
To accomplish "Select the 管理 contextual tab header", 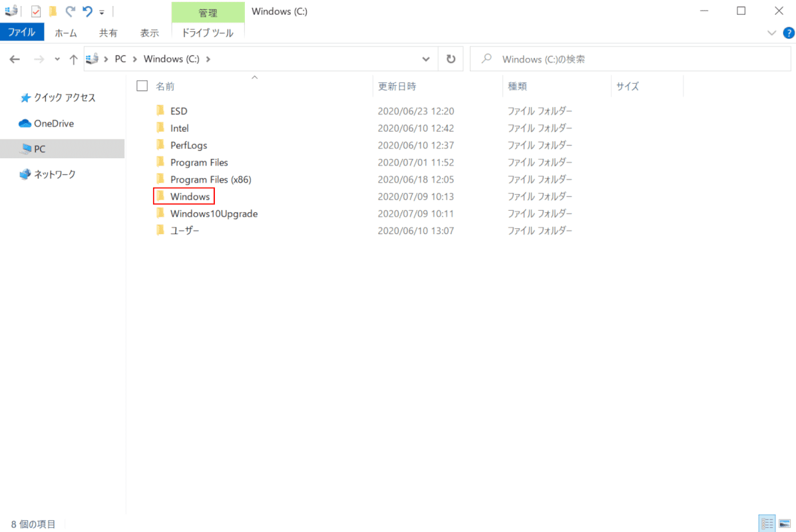I will [x=208, y=12].
